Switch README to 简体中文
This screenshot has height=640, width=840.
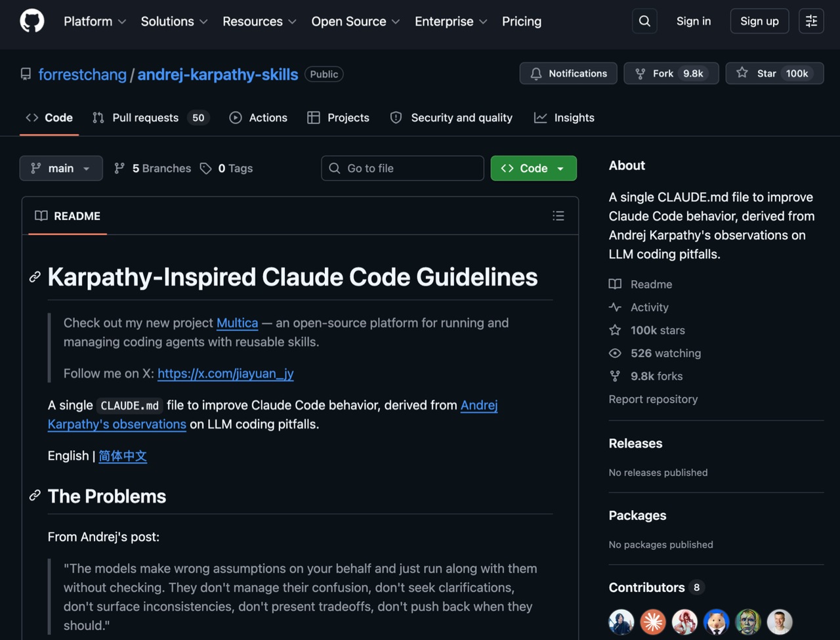pos(123,456)
